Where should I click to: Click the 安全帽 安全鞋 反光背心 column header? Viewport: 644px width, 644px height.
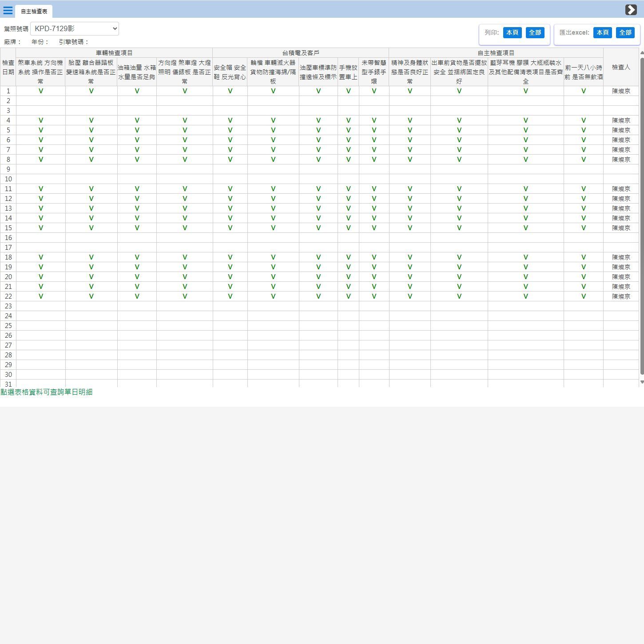click(230, 72)
